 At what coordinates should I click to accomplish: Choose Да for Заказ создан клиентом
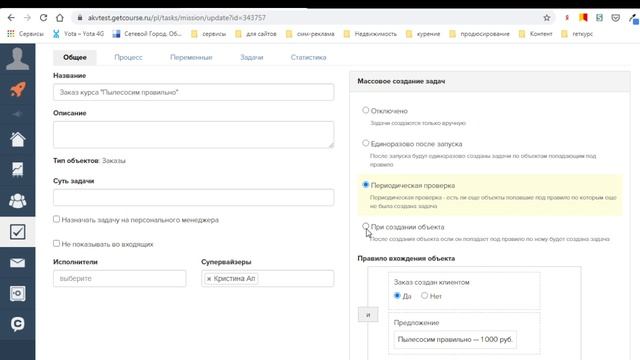click(x=397, y=296)
